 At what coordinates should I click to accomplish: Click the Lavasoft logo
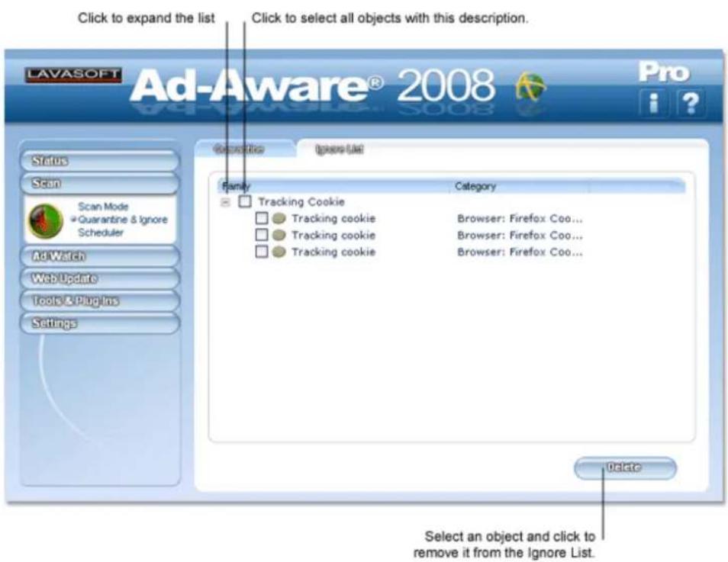(73, 75)
